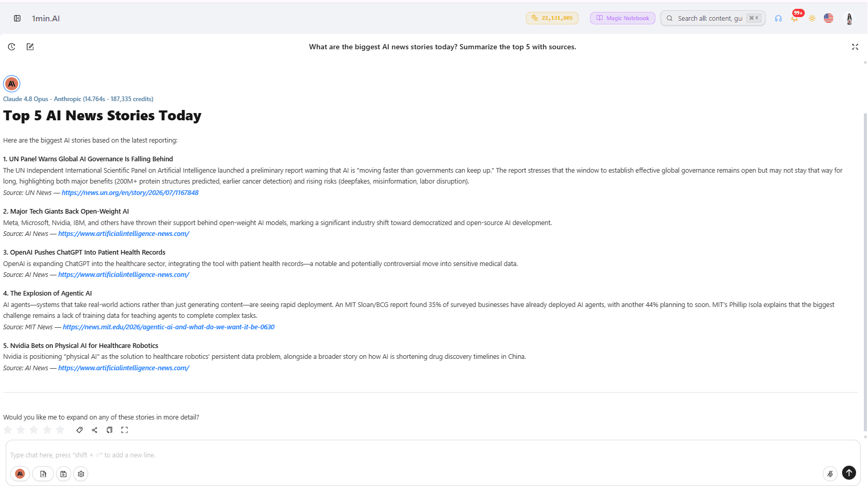Rate response one star
This screenshot has height=489, width=868.
pos(8,430)
